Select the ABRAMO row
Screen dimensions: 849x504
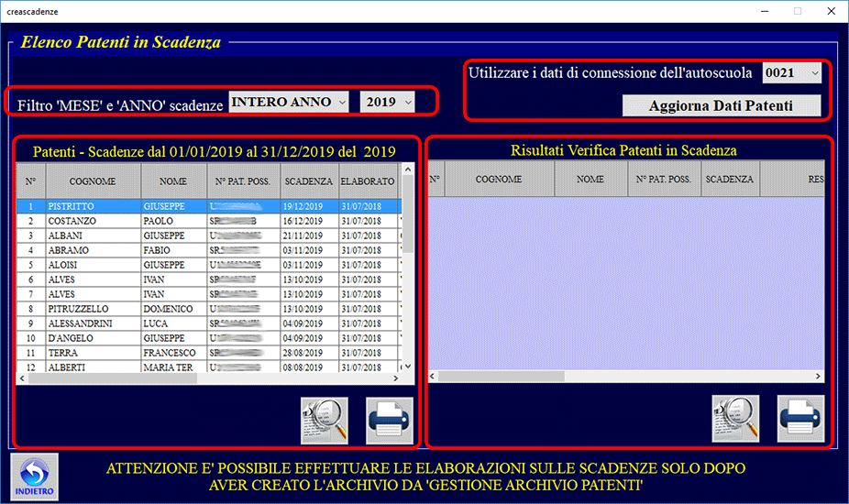209,250
